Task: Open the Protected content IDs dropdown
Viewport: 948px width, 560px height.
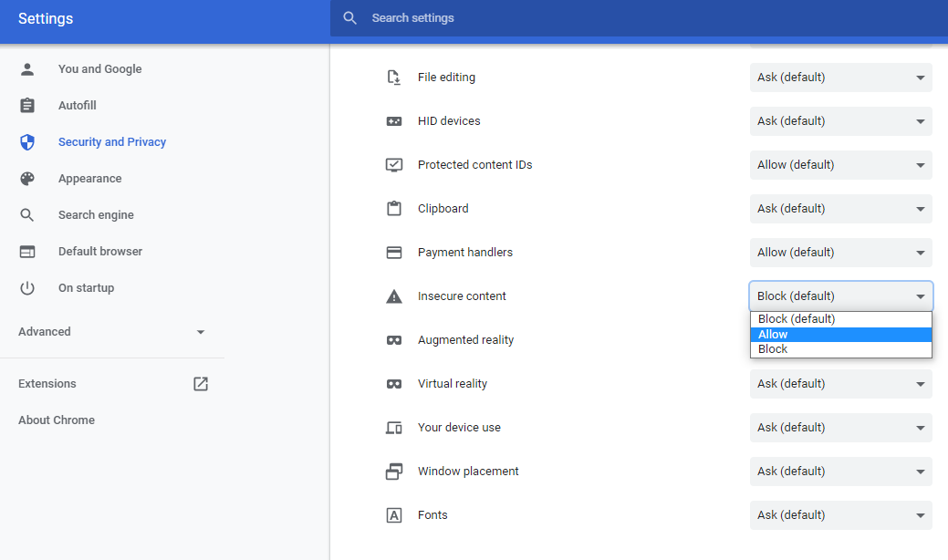Action: (841, 165)
